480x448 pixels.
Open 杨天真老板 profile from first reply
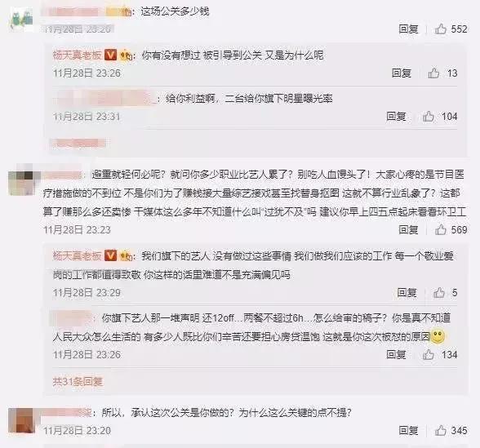[77, 55]
